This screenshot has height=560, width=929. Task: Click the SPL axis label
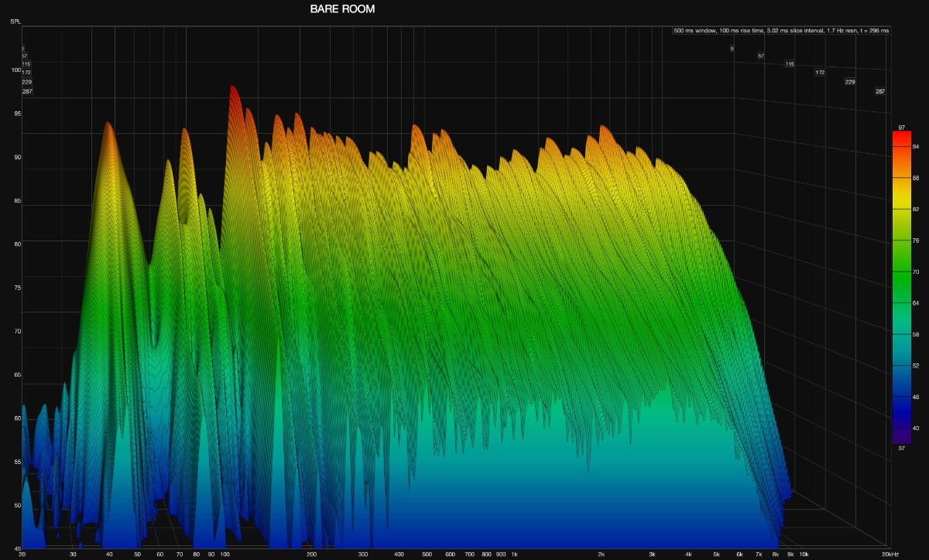tap(15, 22)
